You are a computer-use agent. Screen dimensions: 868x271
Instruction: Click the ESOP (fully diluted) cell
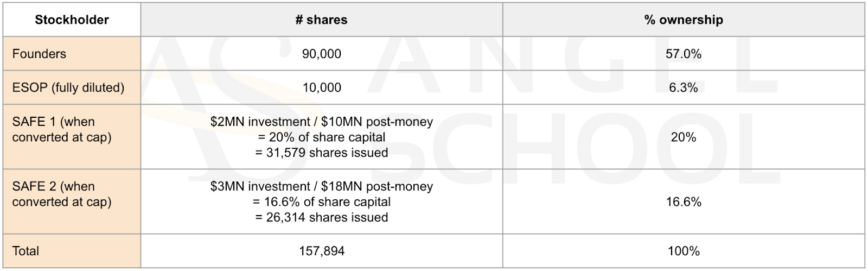coord(72,87)
